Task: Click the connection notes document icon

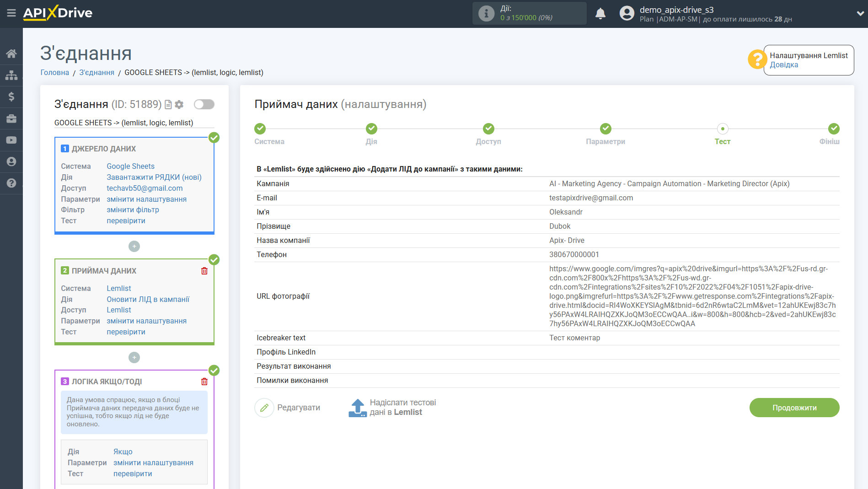Action: 168,105
